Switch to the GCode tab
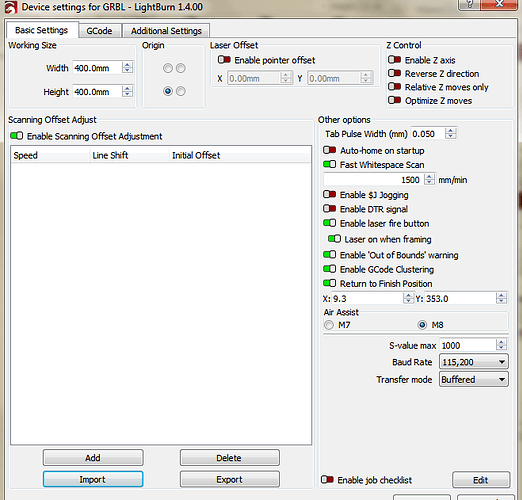This screenshot has width=522, height=500. pos(99,31)
